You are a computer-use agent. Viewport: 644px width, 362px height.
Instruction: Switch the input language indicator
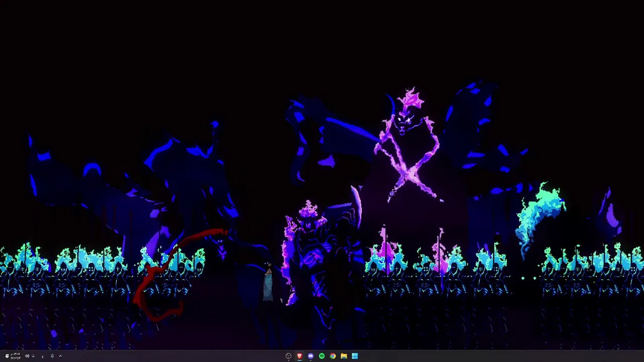43,356
